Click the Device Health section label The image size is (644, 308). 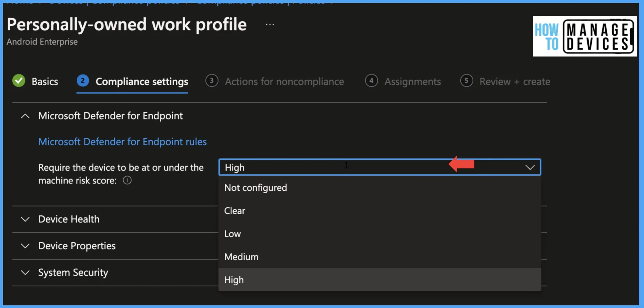[69, 219]
